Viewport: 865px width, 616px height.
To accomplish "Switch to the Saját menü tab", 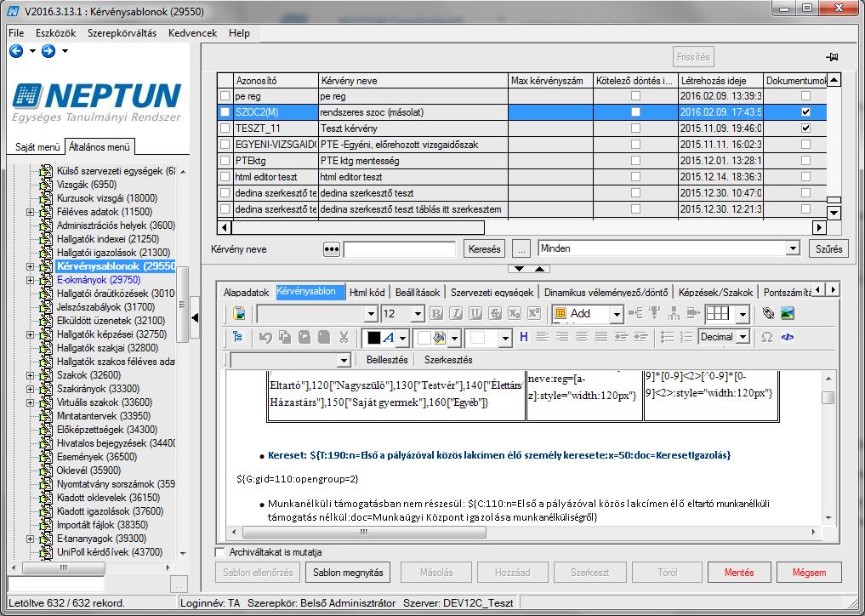I will click(x=37, y=147).
